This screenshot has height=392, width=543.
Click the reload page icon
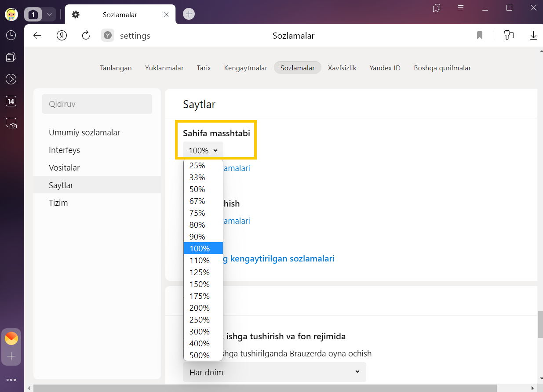coord(86,36)
